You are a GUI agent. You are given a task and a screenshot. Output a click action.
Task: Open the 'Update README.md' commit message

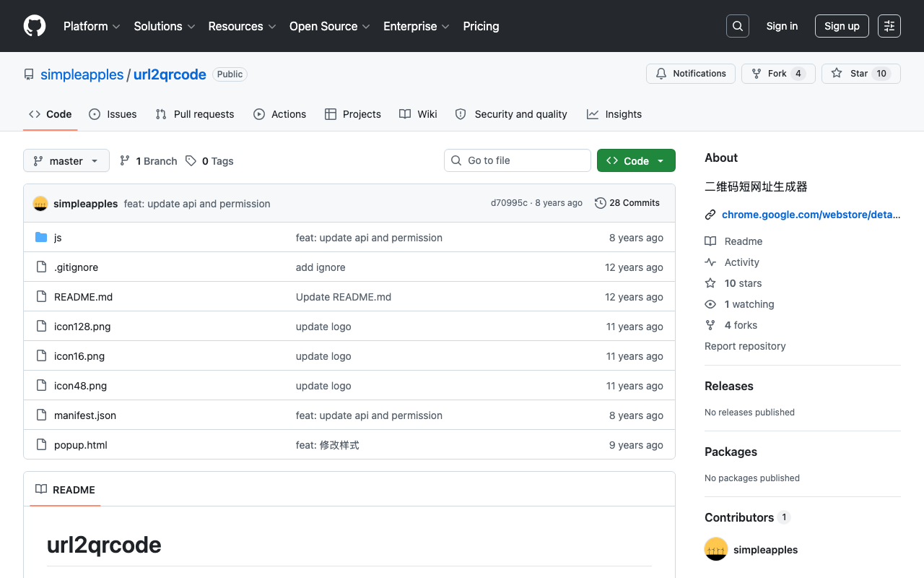[x=344, y=297]
